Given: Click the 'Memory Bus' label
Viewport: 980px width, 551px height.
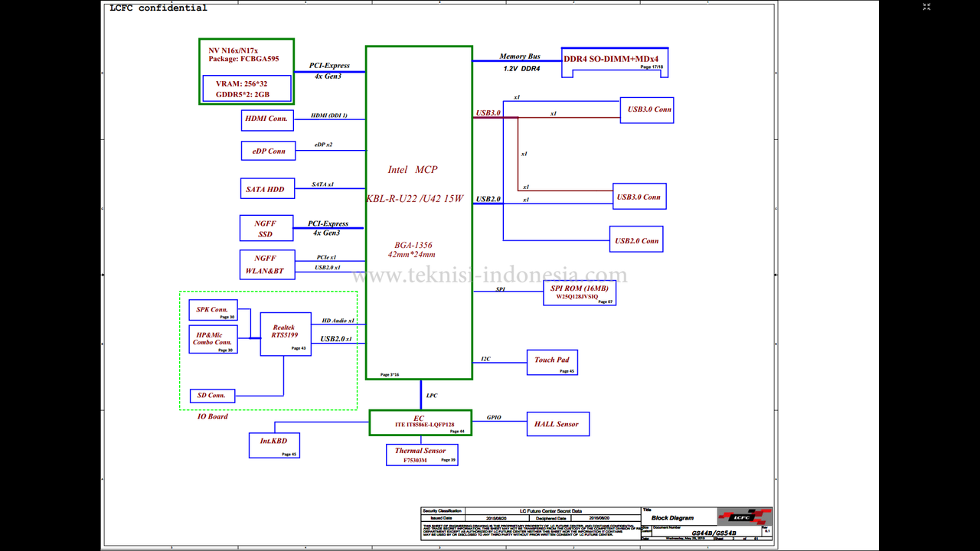Looking at the screenshot, I should click(x=520, y=57).
